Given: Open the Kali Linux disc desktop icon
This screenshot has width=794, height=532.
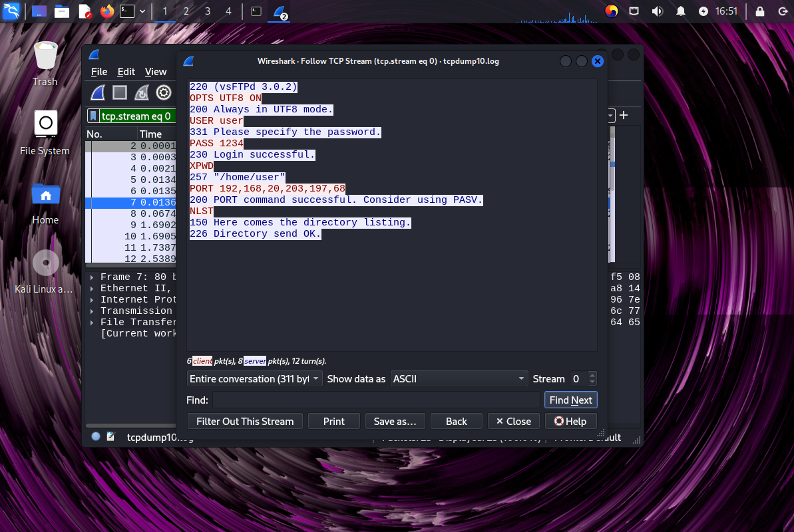Looking at the screenshot, I should 45,272.
